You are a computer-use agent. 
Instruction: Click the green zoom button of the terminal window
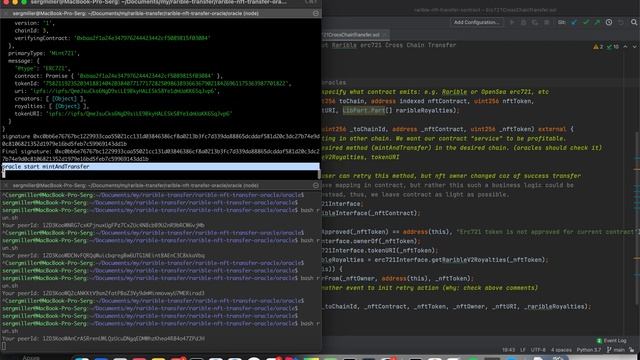[24, 2]
